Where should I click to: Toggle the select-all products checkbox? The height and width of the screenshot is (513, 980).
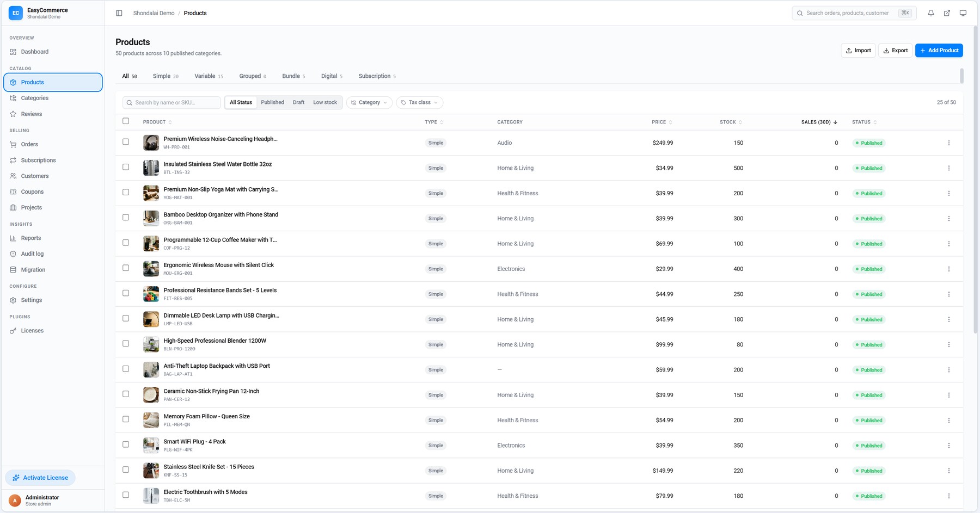126,121
